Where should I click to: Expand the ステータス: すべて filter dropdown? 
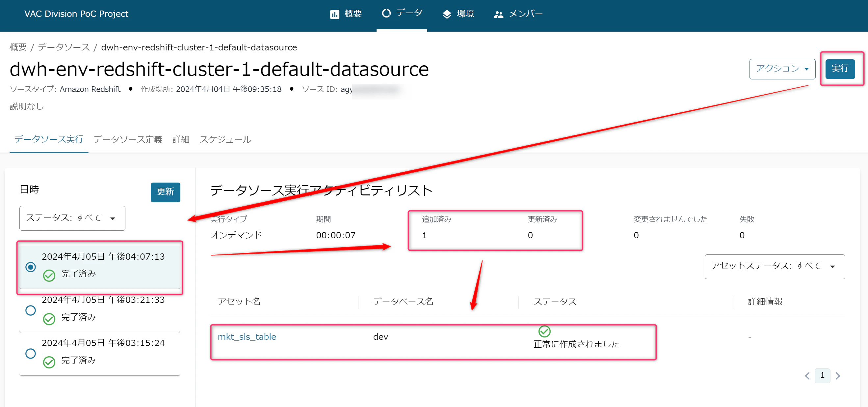tap(72, 218)
